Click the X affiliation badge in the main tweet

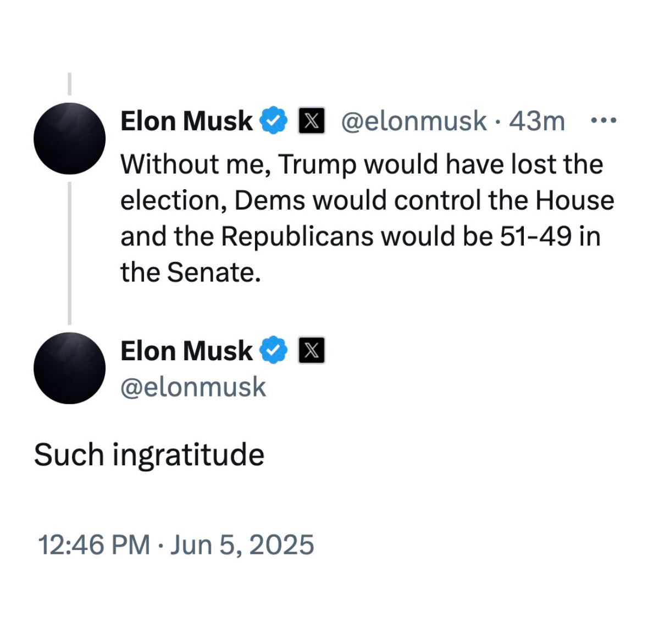[311, 350]
